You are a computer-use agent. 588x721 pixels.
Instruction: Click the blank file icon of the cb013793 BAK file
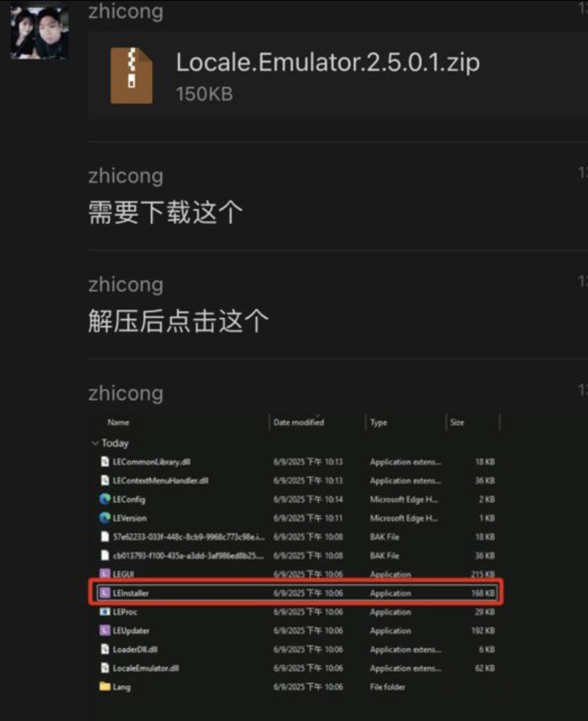tap(105, 555)
